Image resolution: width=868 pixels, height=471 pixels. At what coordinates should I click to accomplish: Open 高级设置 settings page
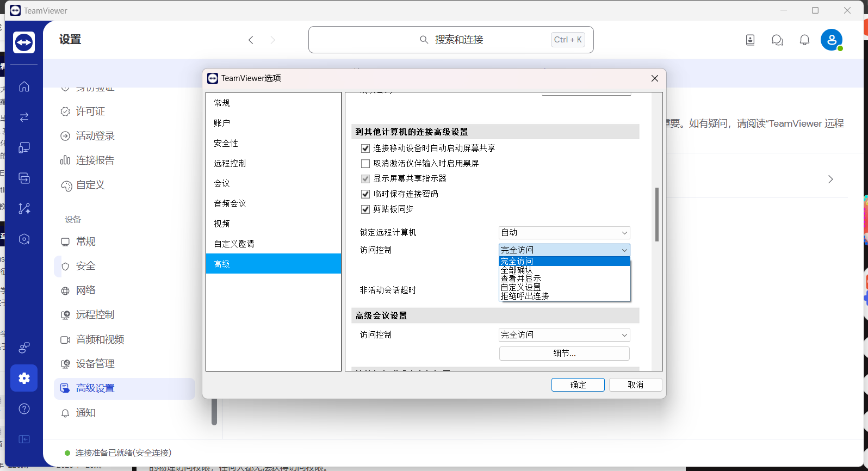click(x=125, y=388)
